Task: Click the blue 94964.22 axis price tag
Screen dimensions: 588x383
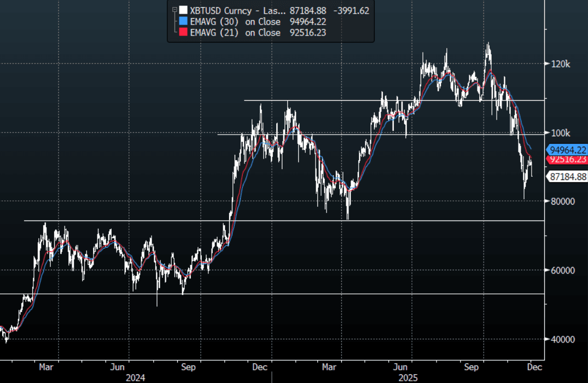Action: pyautogui.click(x=567, y=150)
